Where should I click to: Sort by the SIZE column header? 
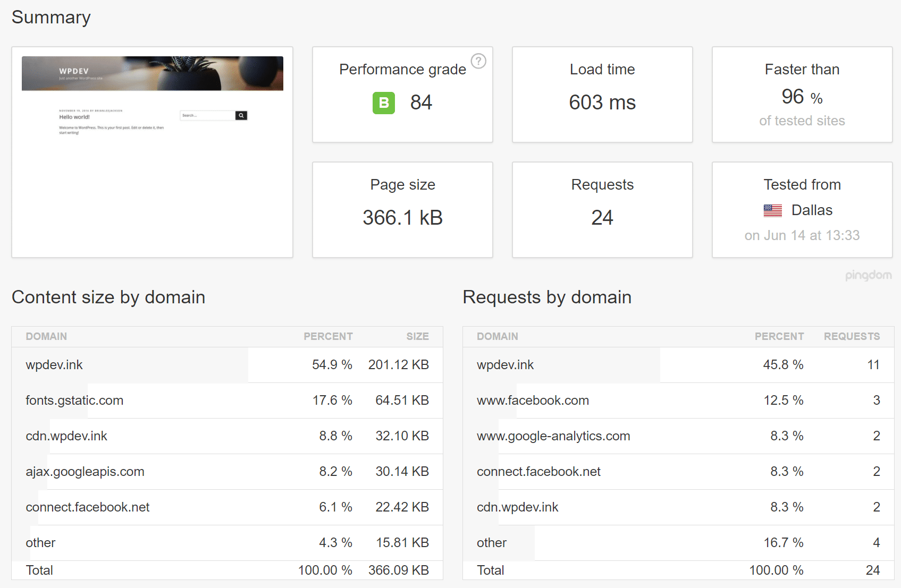[x=418, y=336]
